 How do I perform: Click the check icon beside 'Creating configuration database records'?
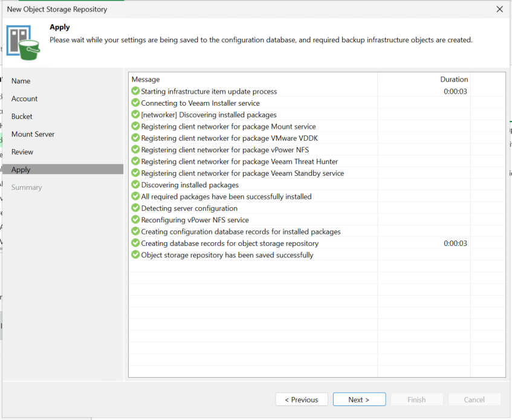[x=135, y=231]
